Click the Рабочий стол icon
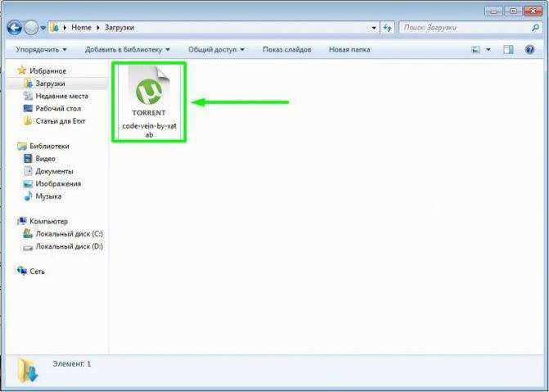Image resolution: width=549 pixels, height=392 pixels. (x=28, y=109)
